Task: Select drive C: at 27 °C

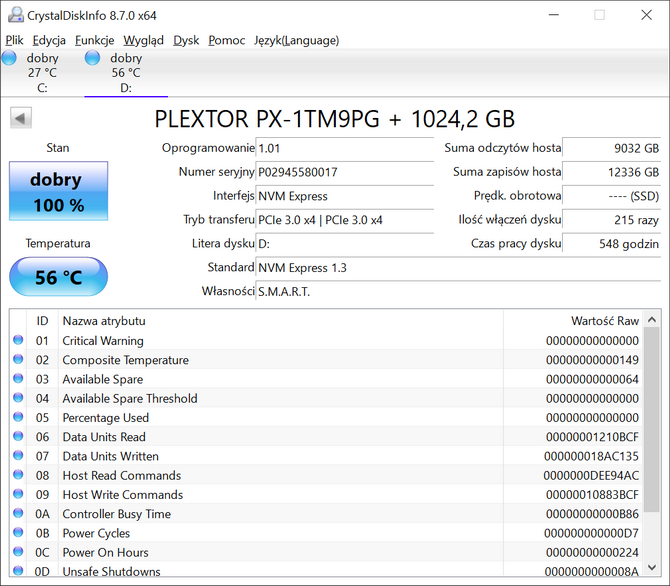Action: click(x=42, y=73)
